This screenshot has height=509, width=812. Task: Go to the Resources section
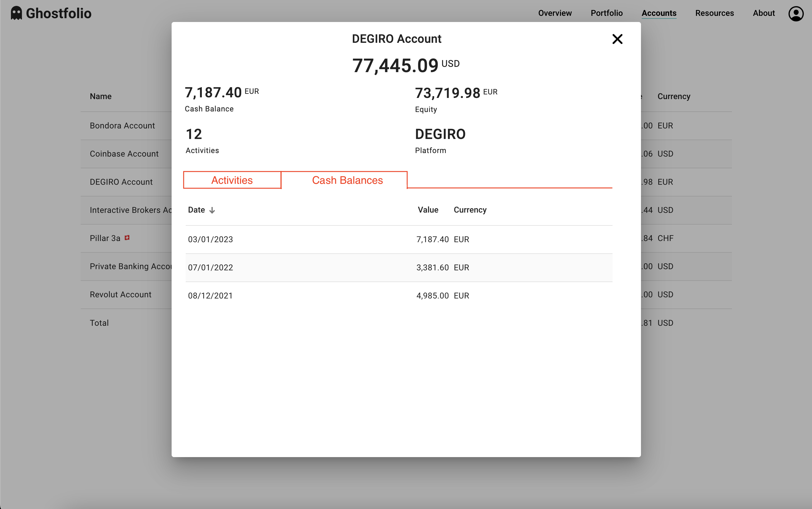(x=714, y=13)
